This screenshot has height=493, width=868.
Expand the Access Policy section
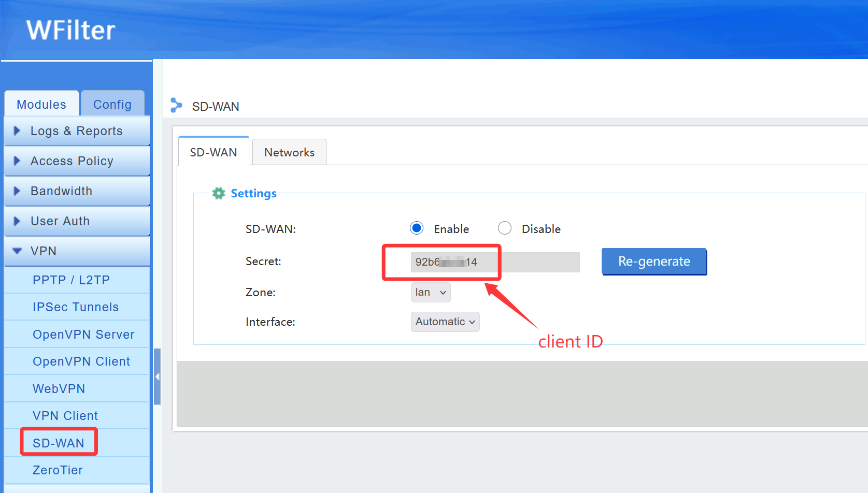tap(77, 161)
